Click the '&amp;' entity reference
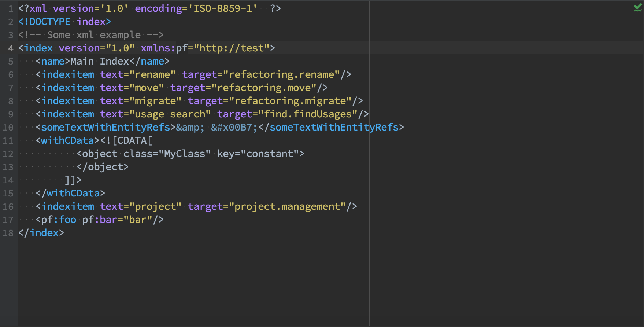The height and width of the screenshot is (327, 644). [190, 127]
